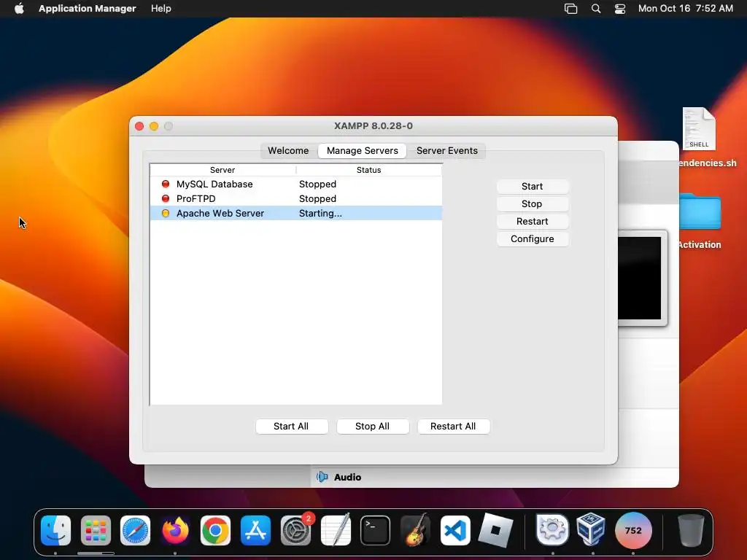Screen dimensions: 747x560
Task: Click the Starting... status text
Action: click(x=320, y=214)
